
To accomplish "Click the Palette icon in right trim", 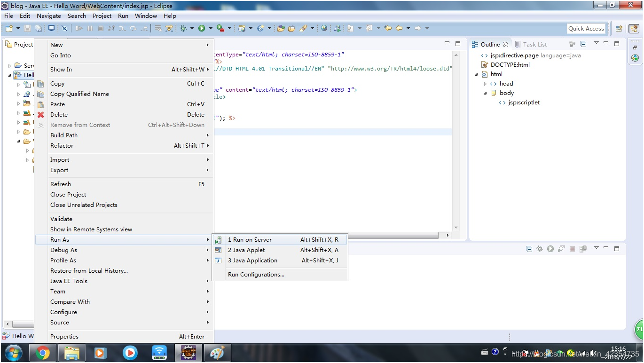I will tap(635, 58).
